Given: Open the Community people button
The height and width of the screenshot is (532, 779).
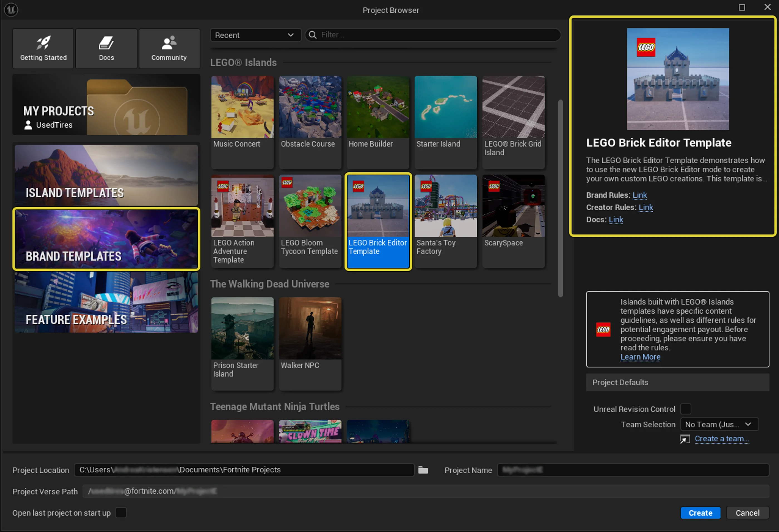Looking at the screenshot, I should (x=169, y=49).
